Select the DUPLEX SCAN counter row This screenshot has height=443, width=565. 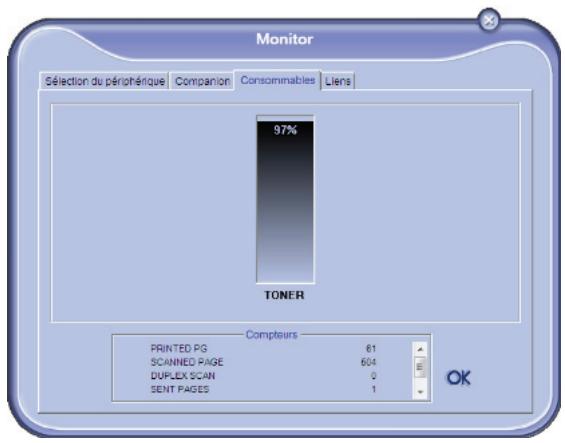pos(263,376)
